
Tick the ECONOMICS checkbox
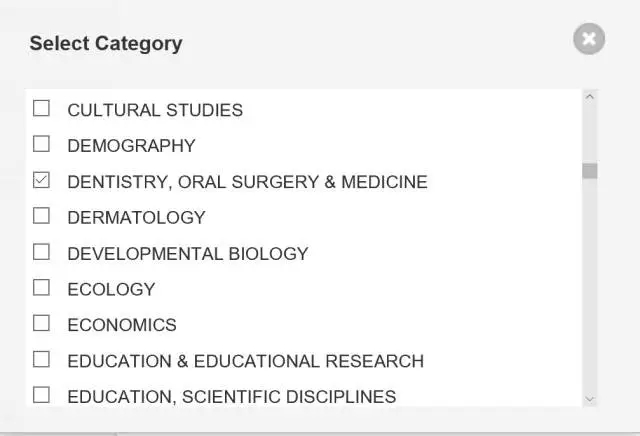tap(41, 323)
